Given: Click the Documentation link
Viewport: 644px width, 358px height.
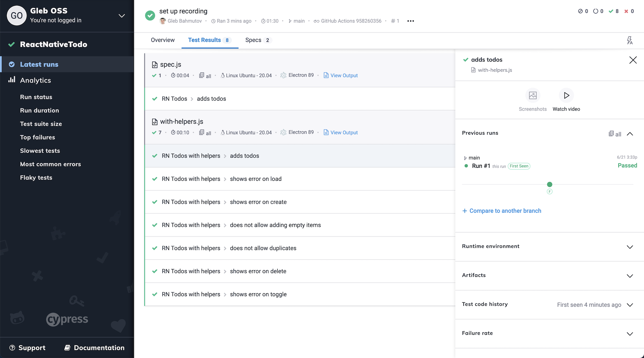Looking at the screenshot, I should pyautogui.click(x=94, y=348).
